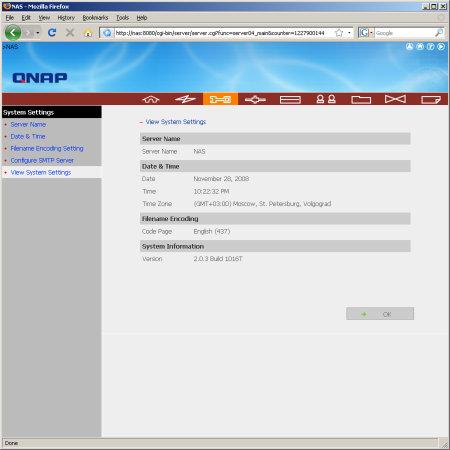The image size is (450, 450).
Task: Open the File menu
Action: click(10, 18)
